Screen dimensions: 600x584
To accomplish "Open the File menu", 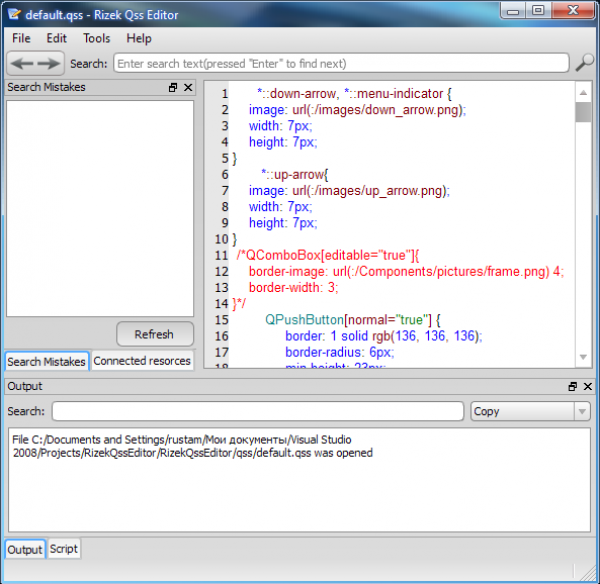I will point(21,38).
